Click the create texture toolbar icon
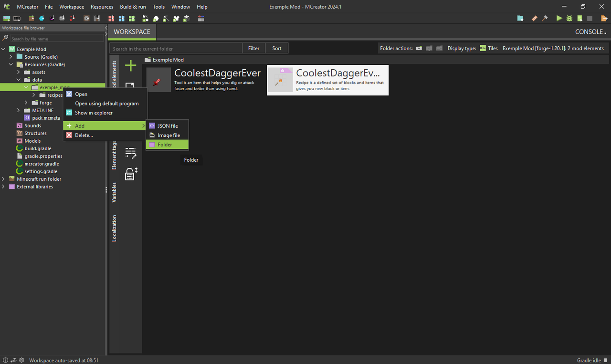The image size is (611, 364). (x=7, y=18)
